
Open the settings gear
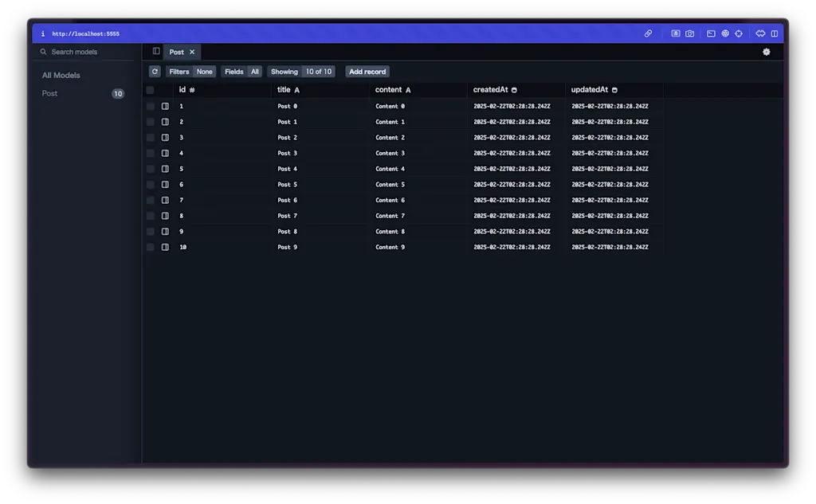(766, 52)
